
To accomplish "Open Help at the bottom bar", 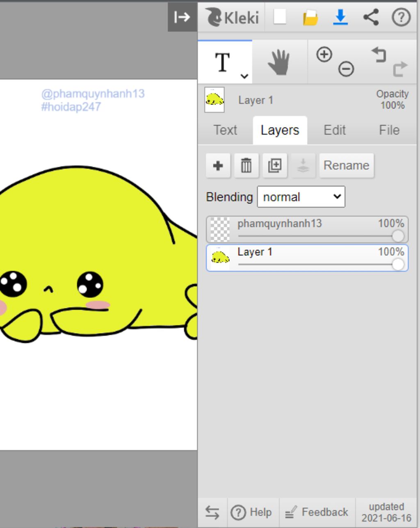I will point(251,512).
